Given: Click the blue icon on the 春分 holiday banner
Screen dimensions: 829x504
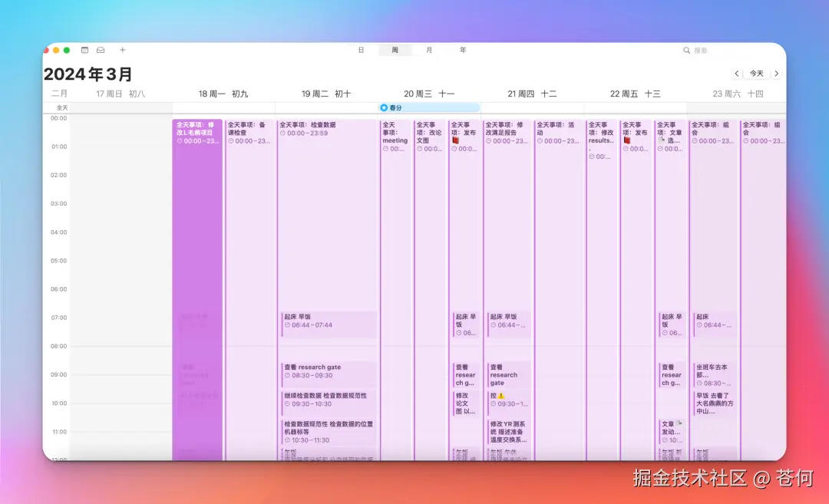Looking at the screenshot, I should [382, 107].
